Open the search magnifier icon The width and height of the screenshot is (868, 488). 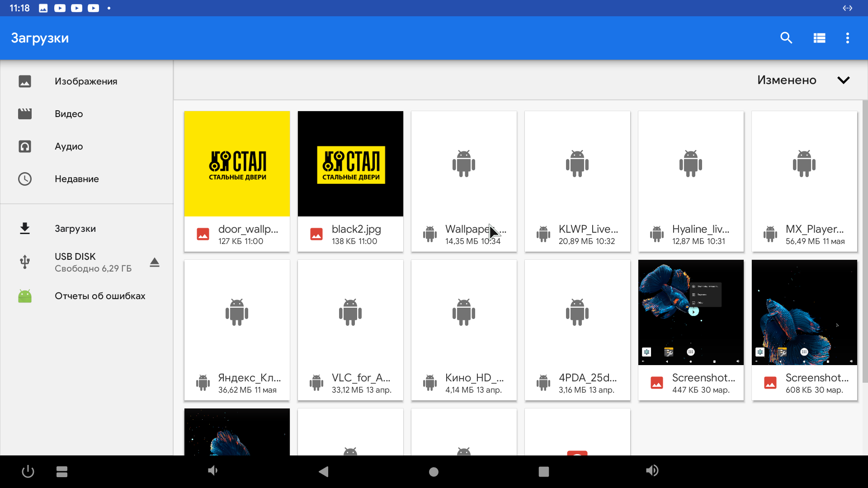tap(786, 38)
